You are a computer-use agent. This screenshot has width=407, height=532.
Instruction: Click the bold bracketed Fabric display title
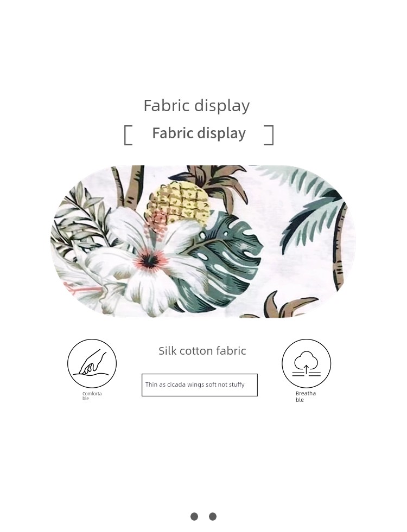click(x=199, y=133)
